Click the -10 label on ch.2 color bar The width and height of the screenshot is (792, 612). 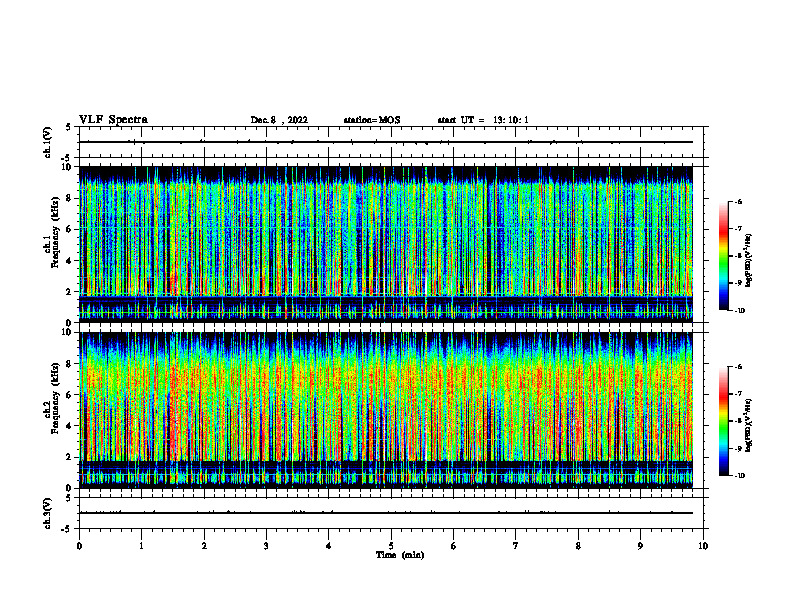739,476
